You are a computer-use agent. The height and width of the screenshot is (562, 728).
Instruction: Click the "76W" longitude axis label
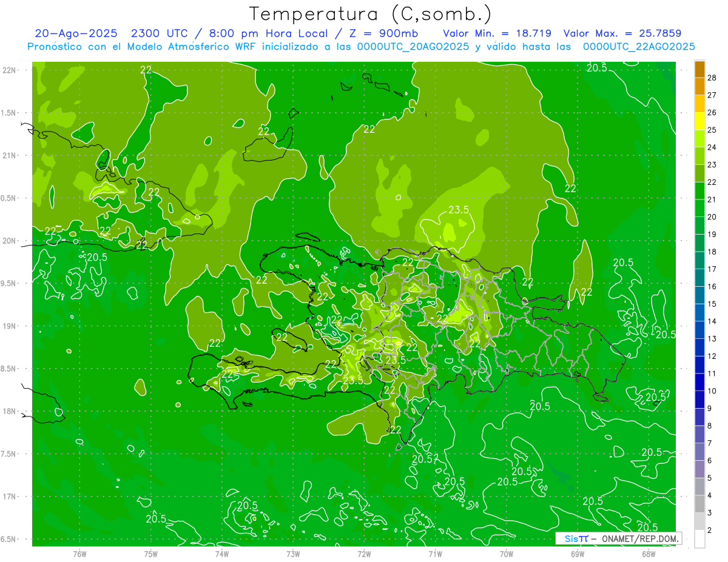79,554
